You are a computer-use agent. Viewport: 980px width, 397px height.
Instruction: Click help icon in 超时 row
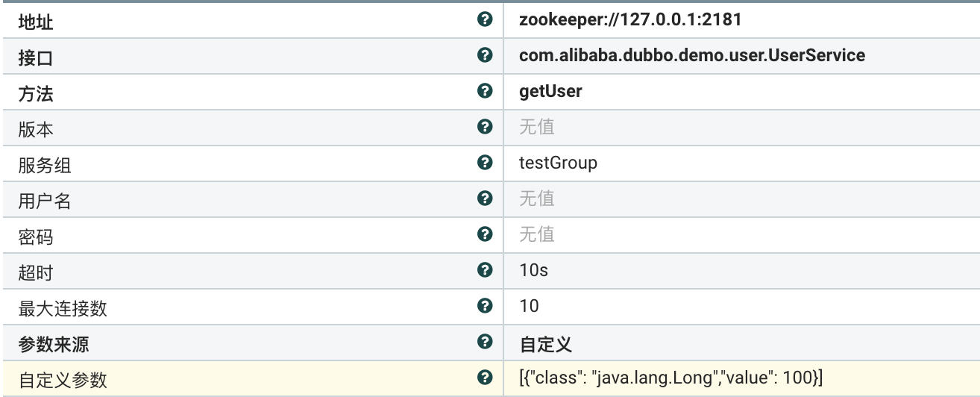pyautogui.click(x=486, y=270)
